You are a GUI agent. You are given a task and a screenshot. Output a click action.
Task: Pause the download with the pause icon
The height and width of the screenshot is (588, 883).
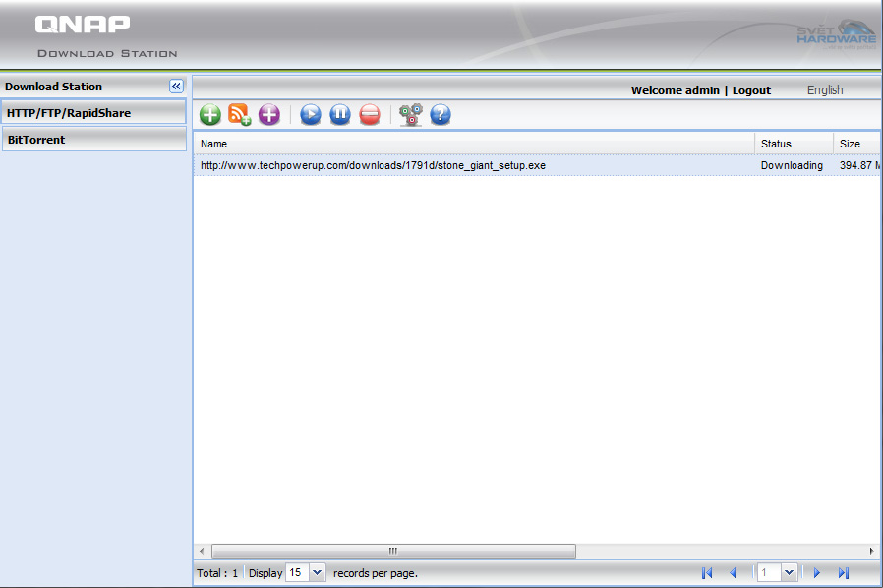click(340, 115)
